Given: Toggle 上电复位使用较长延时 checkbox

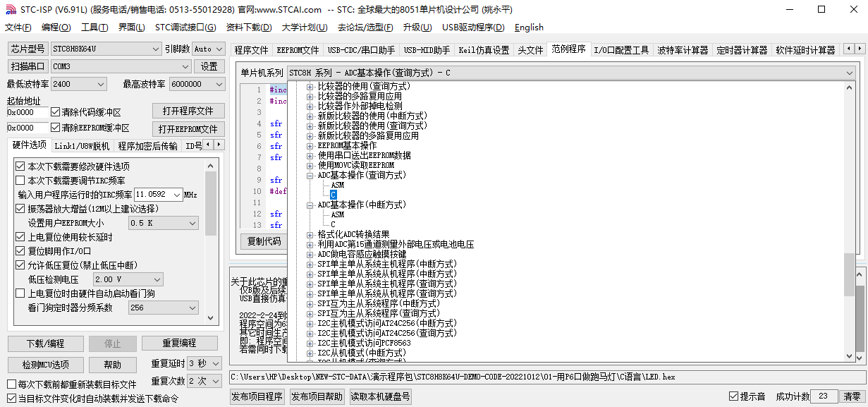Looking at the screenshot, I should tap(20, 237).
